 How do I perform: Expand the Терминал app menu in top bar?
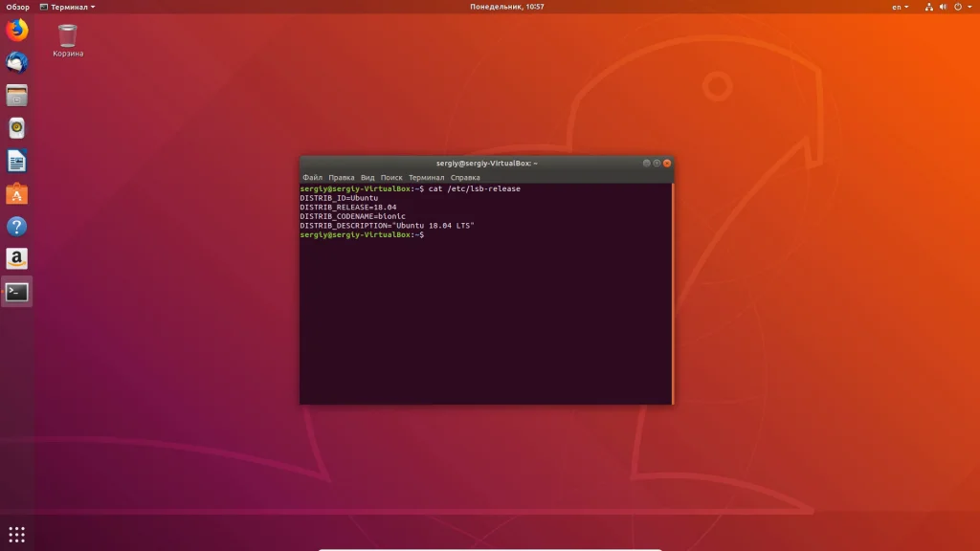click(68, 7)
